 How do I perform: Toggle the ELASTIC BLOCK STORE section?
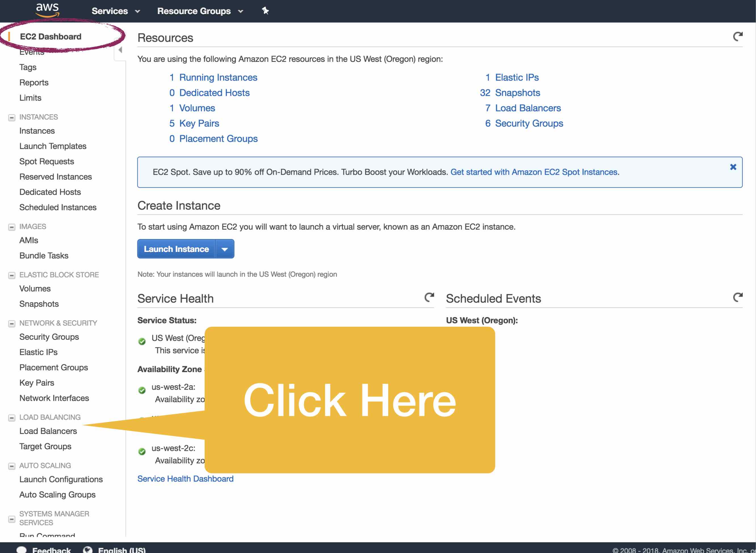[x=11, y=275]
